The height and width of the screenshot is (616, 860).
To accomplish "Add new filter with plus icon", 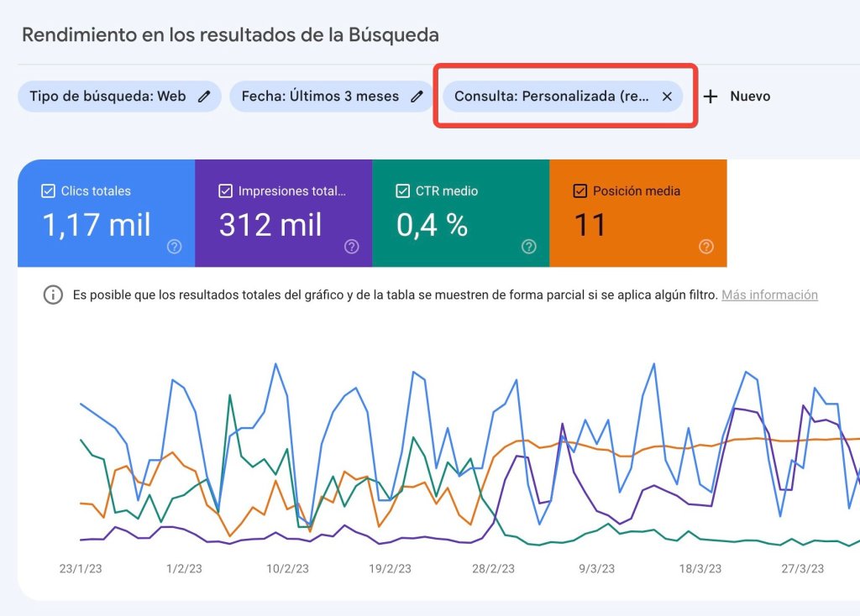I will [x=711, y=97].
